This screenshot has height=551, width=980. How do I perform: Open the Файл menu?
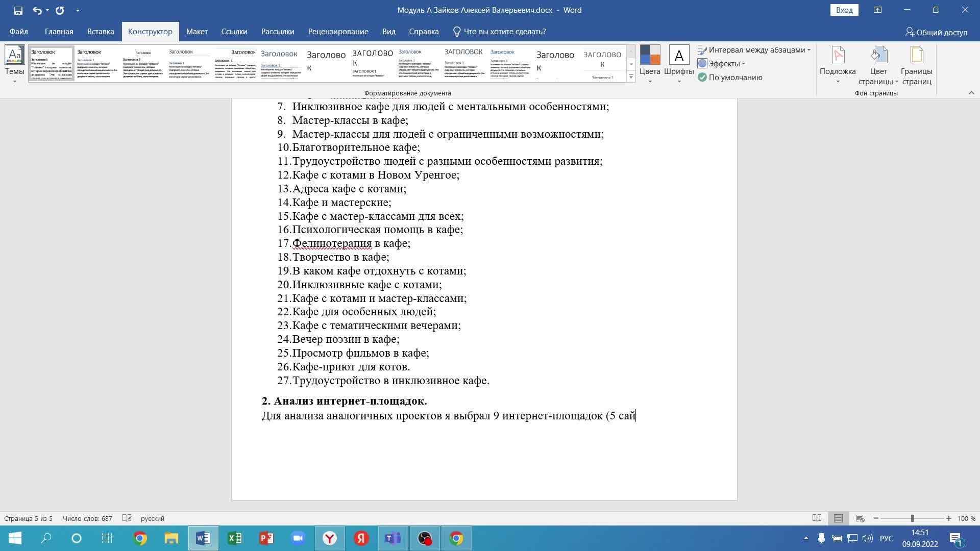[17, 31]
